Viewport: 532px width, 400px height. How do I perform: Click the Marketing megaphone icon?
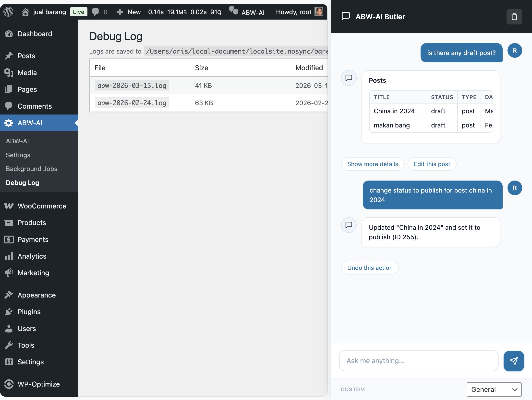click(x=9, y=273)
